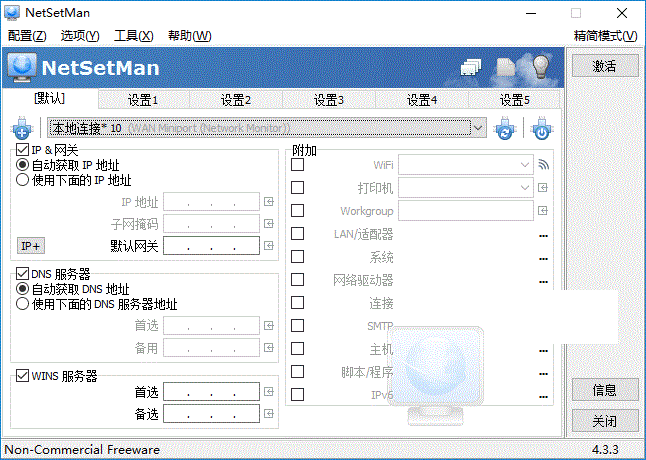This screenshot has width=646, height=460.
Task: Open 网络驱动器 settings ellipsis
Action: coord(543,282)
